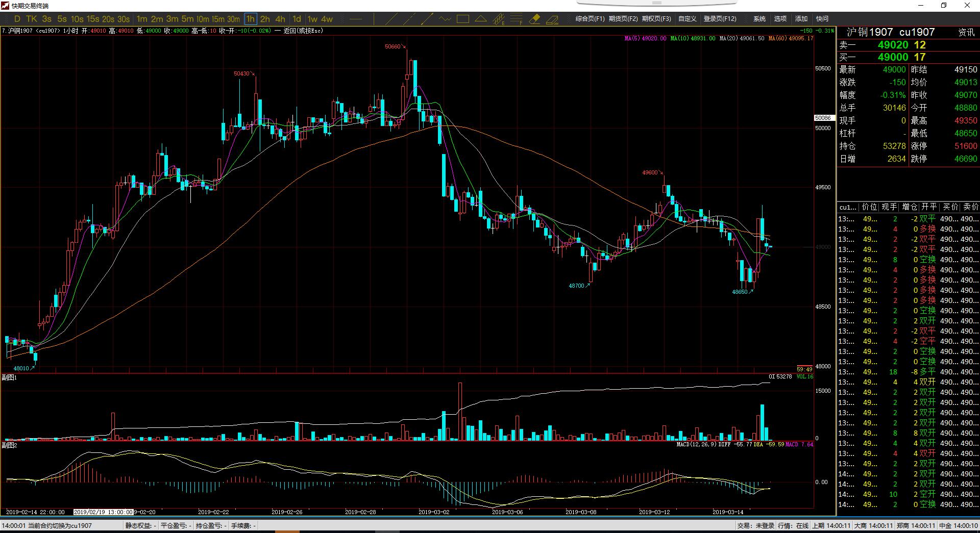Open the 综合页(F1) tab
This screenshot has width=980, height=533.
(590, 19)
